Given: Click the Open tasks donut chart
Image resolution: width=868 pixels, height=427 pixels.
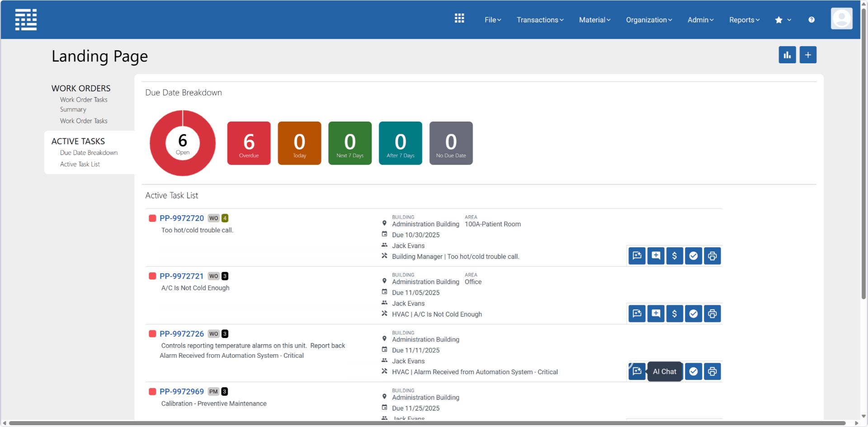Looking at the screenshot, I should (x=183, y=143).
